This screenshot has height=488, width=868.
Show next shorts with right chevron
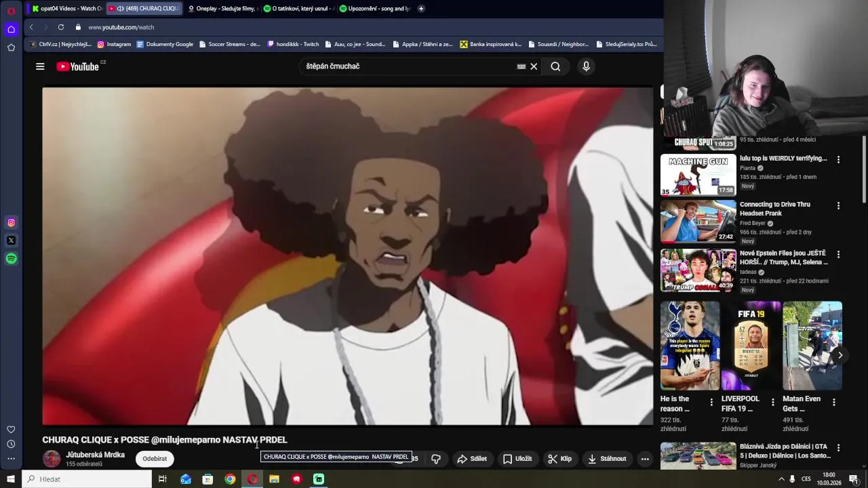pos(840,355)
